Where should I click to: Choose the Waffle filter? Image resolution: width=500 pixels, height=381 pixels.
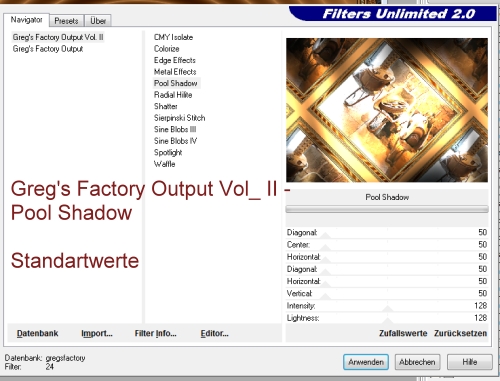pos(164,164)
